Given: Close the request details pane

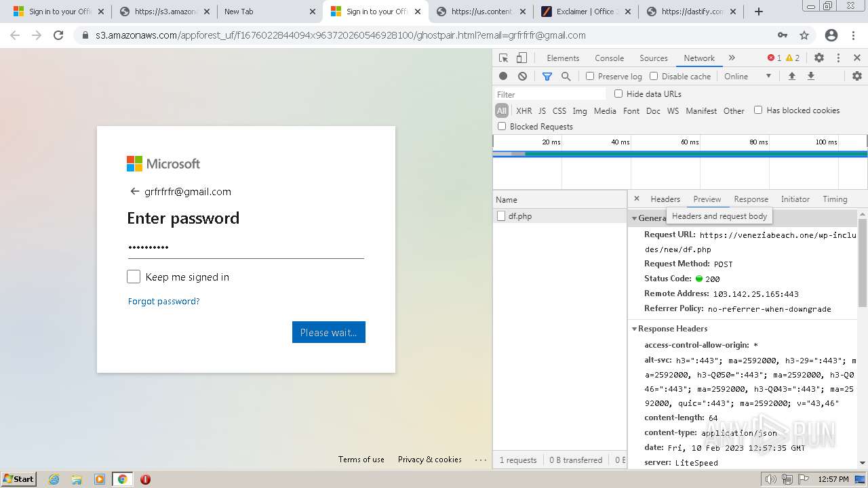Looking at the screenshot, I should [x=636, y=199].
